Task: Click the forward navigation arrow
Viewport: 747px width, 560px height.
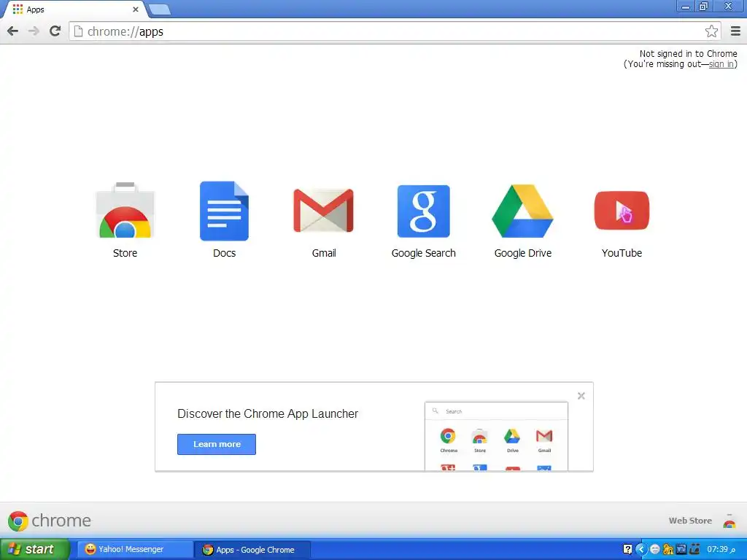Action: 34,31
